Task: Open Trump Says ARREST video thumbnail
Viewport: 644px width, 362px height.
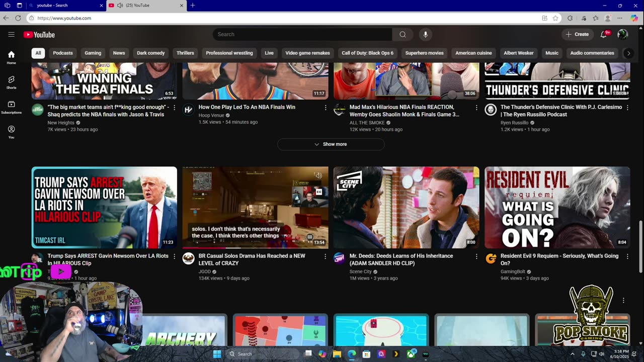Action: 104,207
